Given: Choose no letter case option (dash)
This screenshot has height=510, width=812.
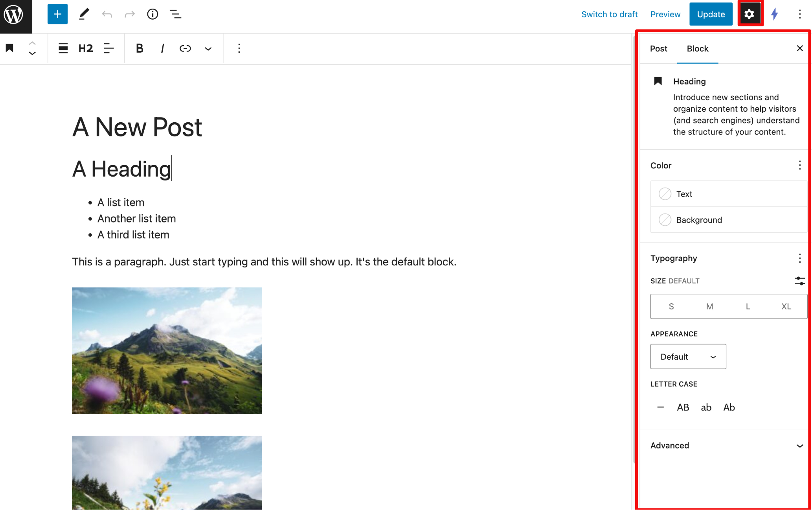Looking at the screenshot, I should pyautogui.click(x=660, y=407).
